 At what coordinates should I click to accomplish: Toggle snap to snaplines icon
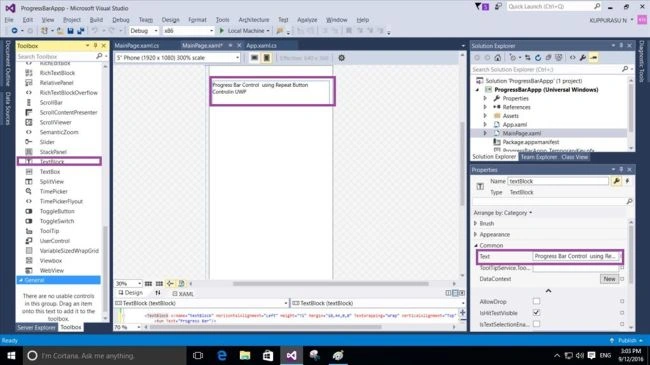point(170,284)
